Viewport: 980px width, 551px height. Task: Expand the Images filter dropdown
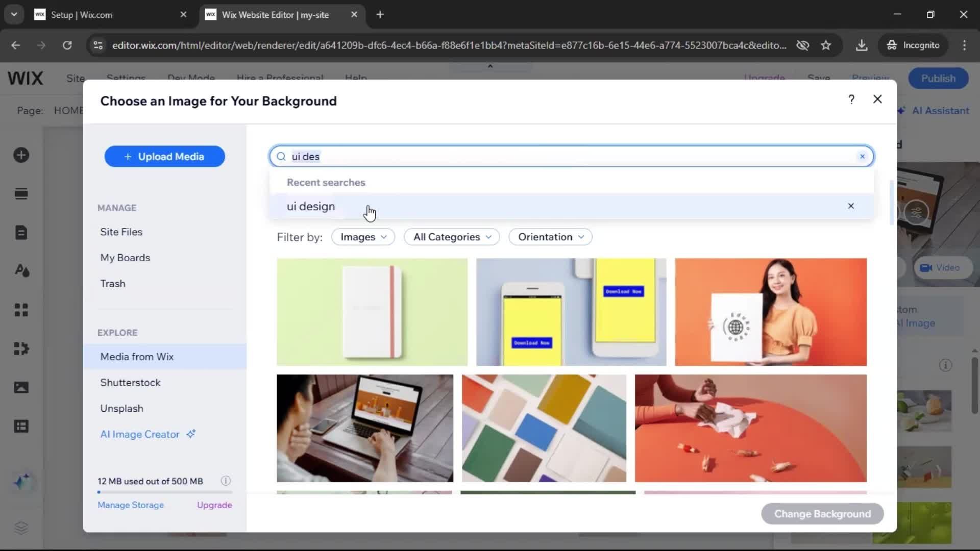coord(363,237)
